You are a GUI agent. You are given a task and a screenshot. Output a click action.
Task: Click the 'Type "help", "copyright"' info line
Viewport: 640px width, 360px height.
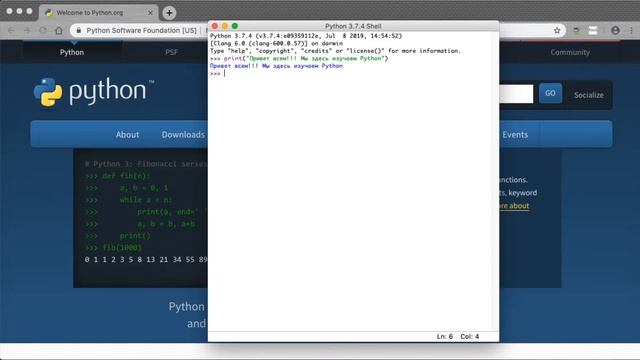(x=335, y=51)
